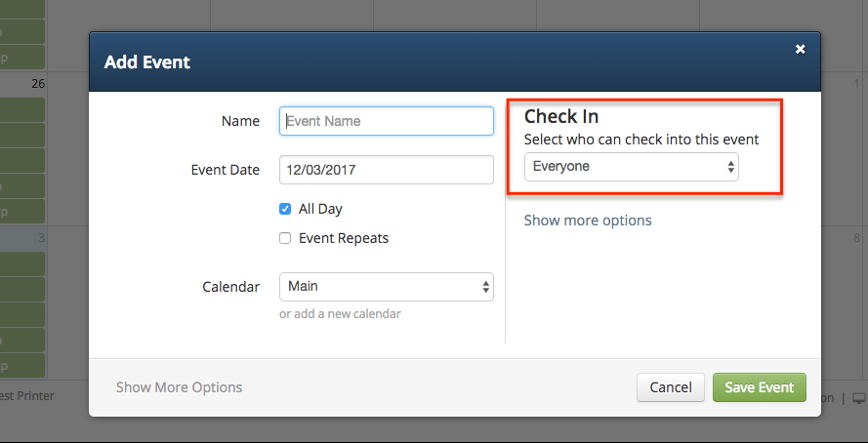Viewport: 868px width, 443px height.
Task: Click 'Show more options' under Check In
Action: click(x=588, y=221)
